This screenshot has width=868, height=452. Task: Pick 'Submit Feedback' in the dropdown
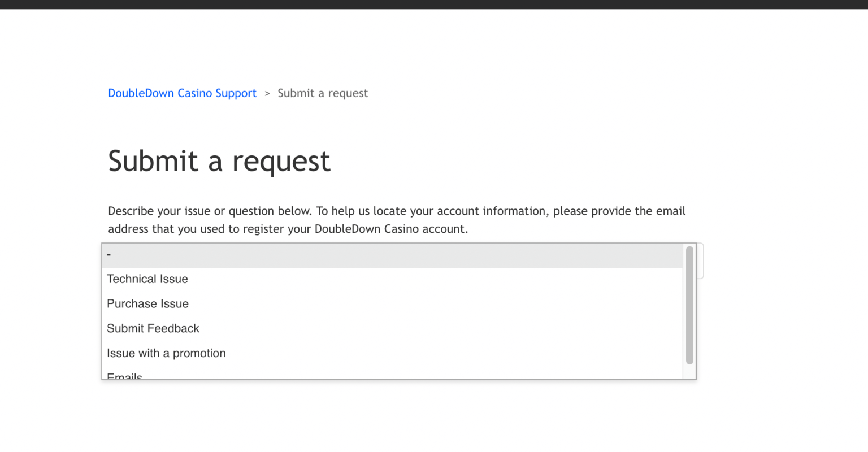click(x=153, y=329)
